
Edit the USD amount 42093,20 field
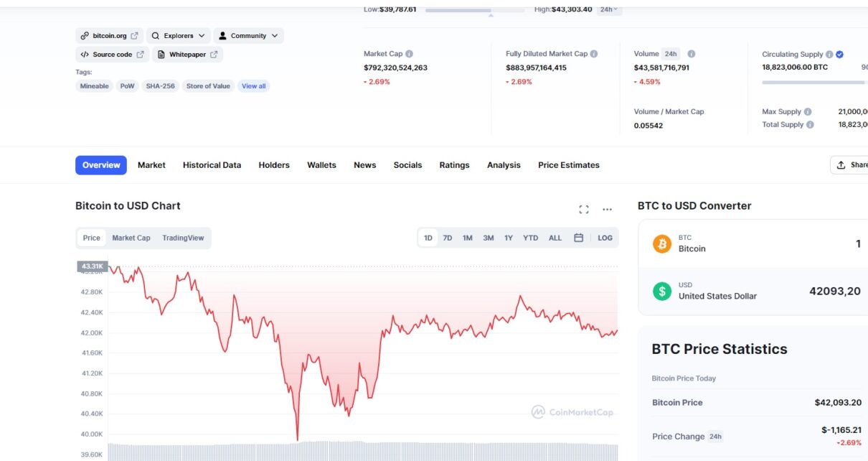[835, 292]
